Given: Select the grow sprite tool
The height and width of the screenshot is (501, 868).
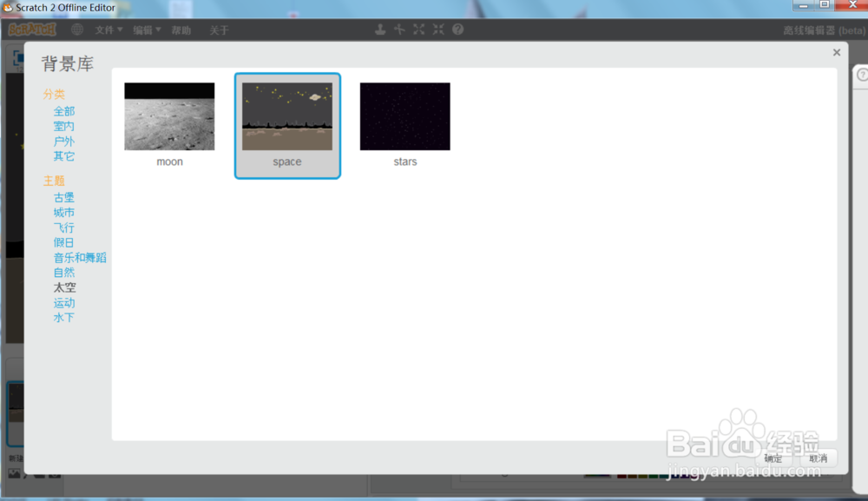Looking at the screenshot, I should tap(419, 30).
